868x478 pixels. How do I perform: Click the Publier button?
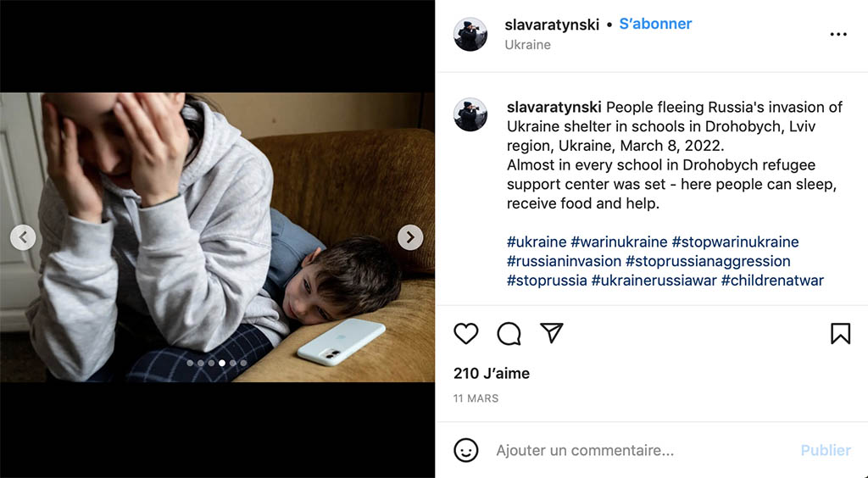826,450
